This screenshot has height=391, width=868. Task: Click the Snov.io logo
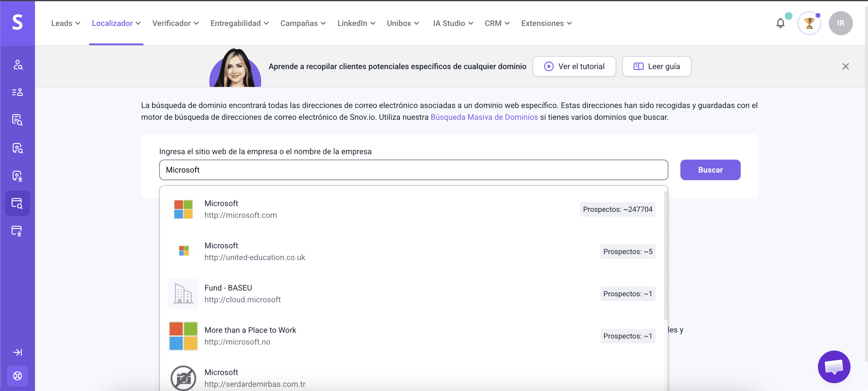(x=17, y=23)
